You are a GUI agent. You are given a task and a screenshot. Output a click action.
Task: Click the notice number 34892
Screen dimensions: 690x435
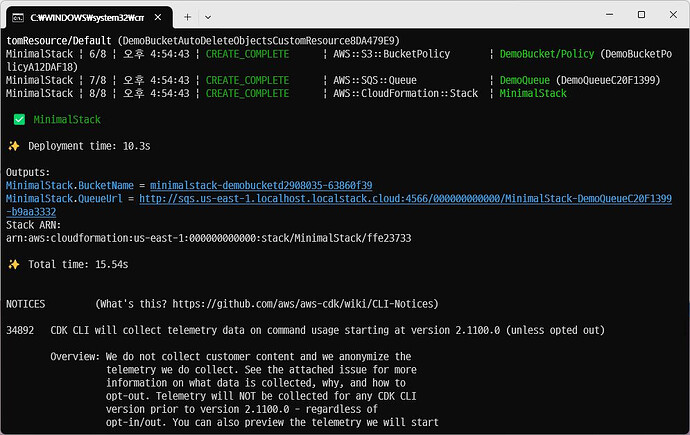click(x=20, y=330)
